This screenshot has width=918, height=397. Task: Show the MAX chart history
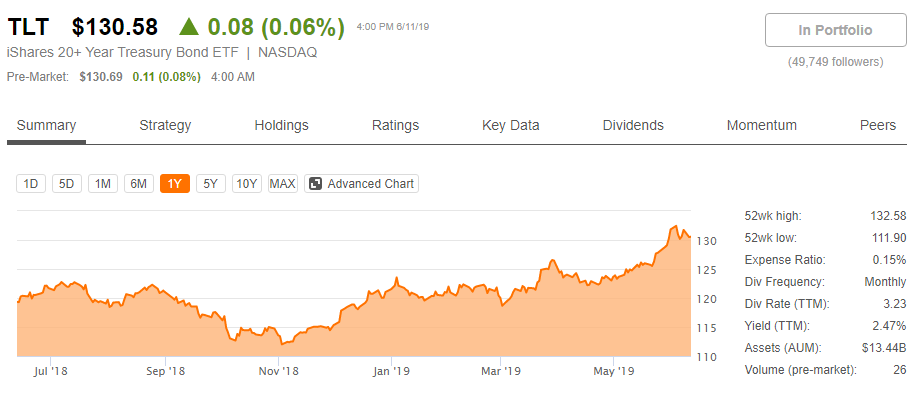(283, 184)
